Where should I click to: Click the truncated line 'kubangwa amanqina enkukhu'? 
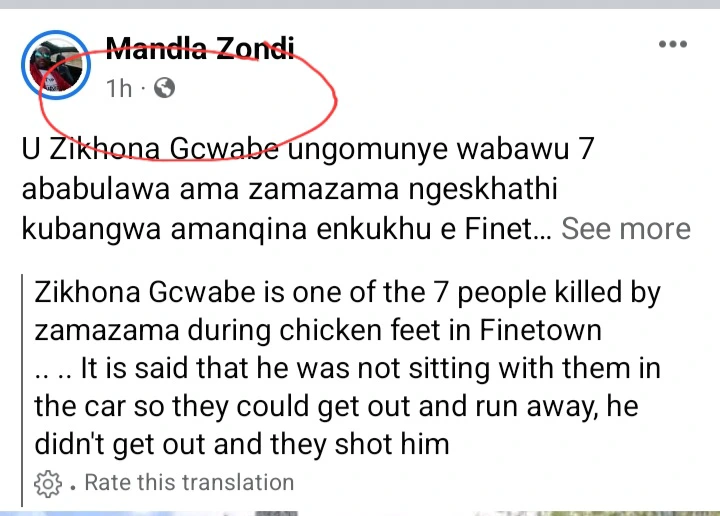(287, 229)
